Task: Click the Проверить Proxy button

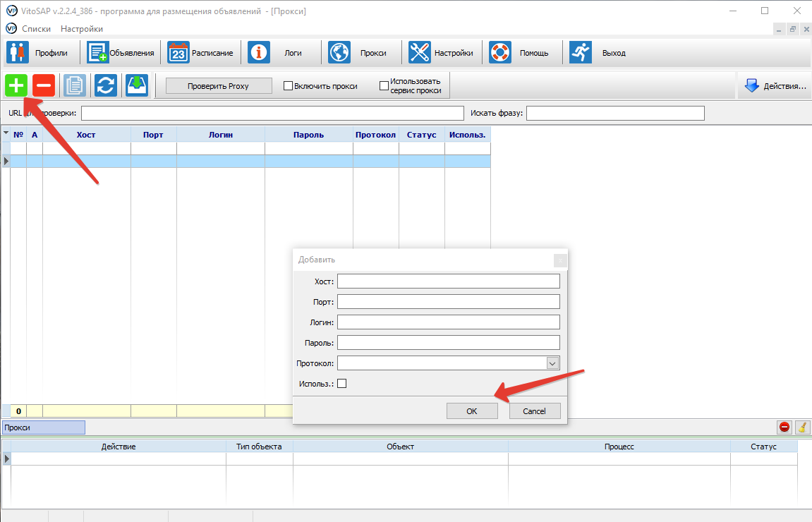Action: click(x=219, y=86)
